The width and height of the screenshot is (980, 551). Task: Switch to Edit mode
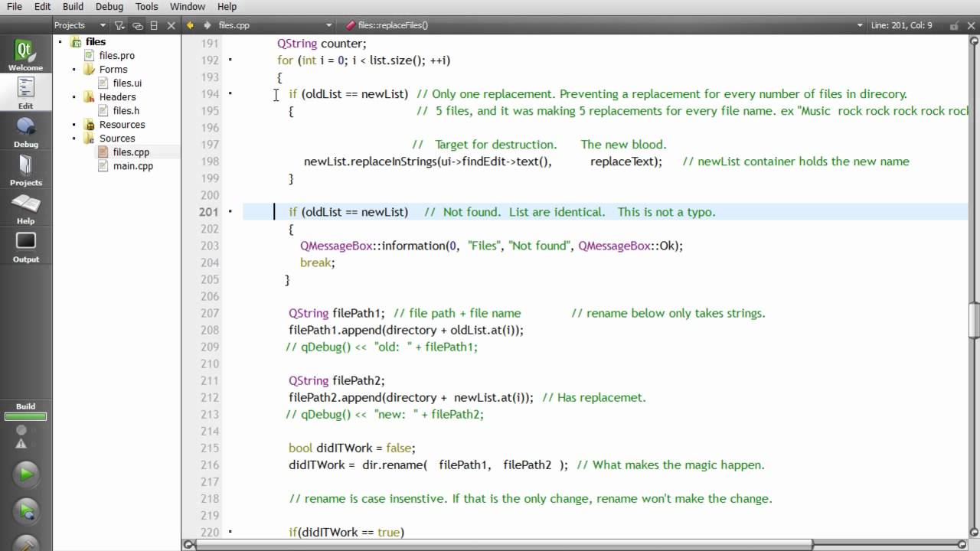[25, 93]
